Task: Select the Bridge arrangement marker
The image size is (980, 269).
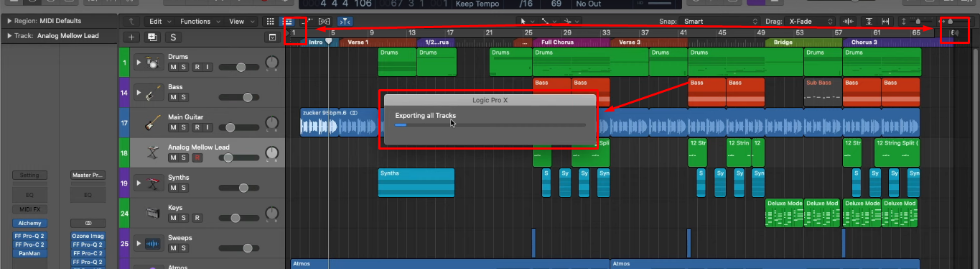Action: pyautogui.click(x=803, y=42)
